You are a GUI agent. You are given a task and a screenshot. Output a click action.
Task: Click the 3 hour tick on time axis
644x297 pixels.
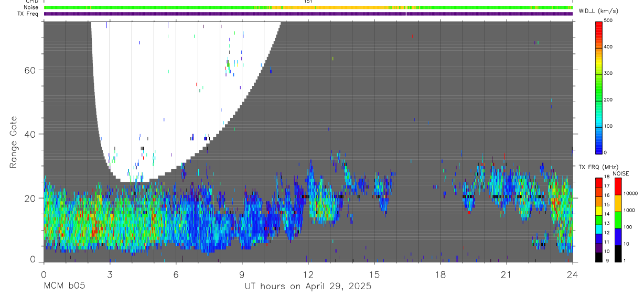[x=109, y=274]
